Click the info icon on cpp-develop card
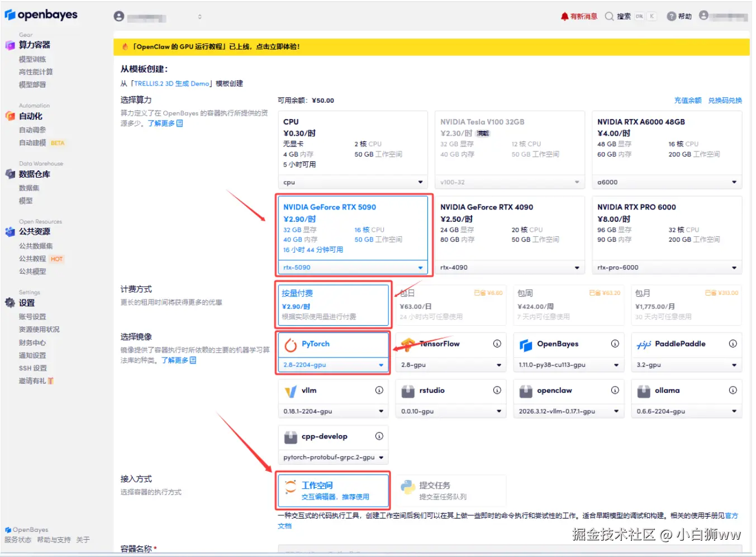756x557 pixels. [379, 436]
